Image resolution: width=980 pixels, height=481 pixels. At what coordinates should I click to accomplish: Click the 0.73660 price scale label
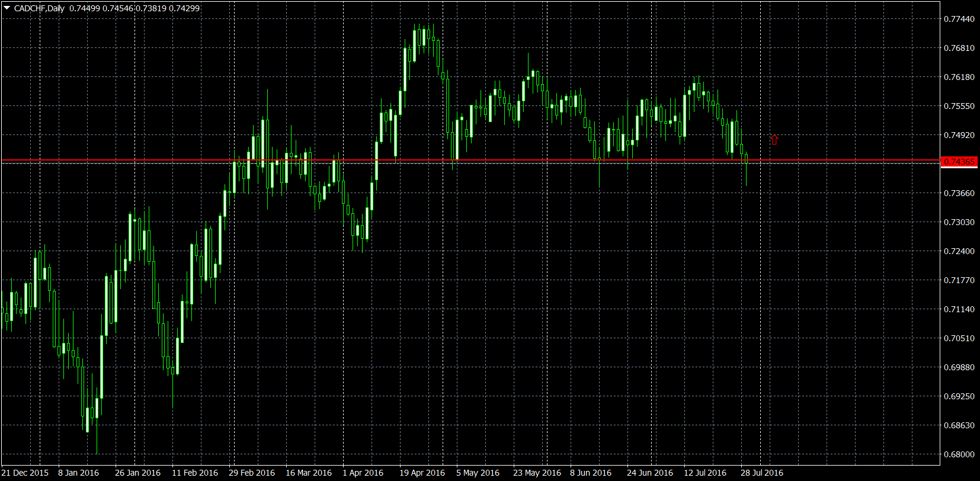coord(959,193)
